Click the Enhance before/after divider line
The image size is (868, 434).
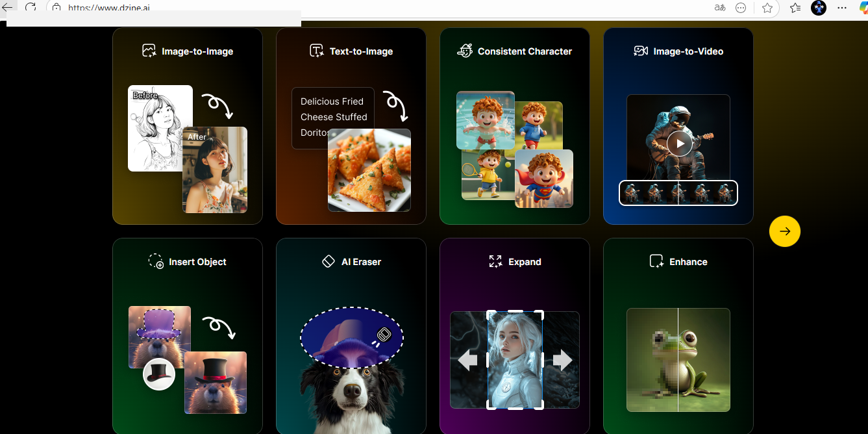tap(678, 359)
